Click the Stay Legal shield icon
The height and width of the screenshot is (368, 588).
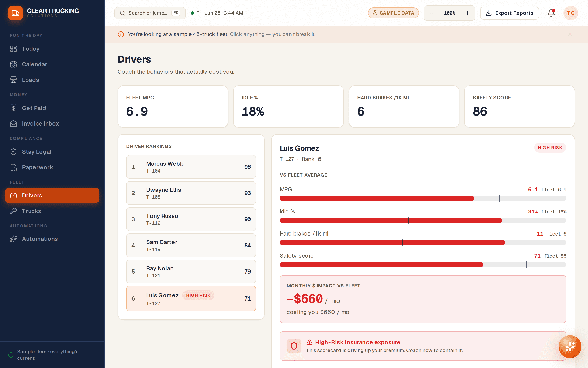13,152
